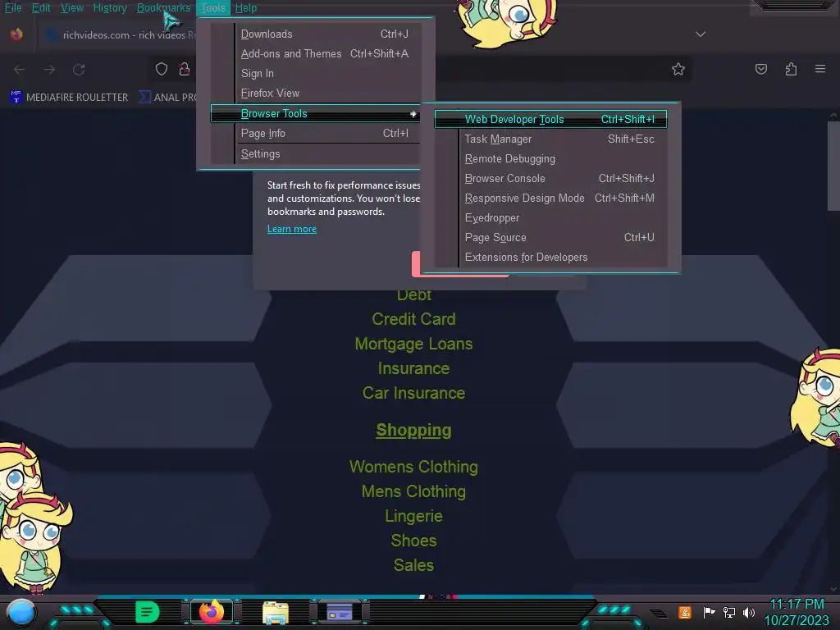The height and width of the screenshot is (630, 840).
Task: Open the Action Center flag icon
Action: tap(710, 612)
